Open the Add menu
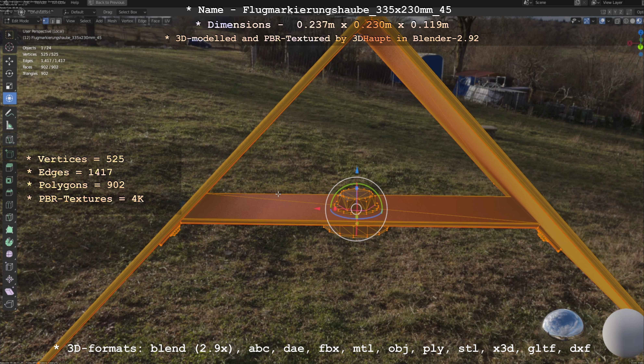Image resolution: width=644 pixels, height=364 pixels. click(99, 21)
